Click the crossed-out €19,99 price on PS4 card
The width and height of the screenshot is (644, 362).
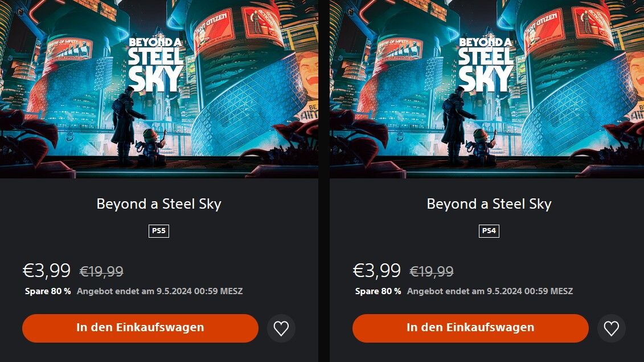432,271
